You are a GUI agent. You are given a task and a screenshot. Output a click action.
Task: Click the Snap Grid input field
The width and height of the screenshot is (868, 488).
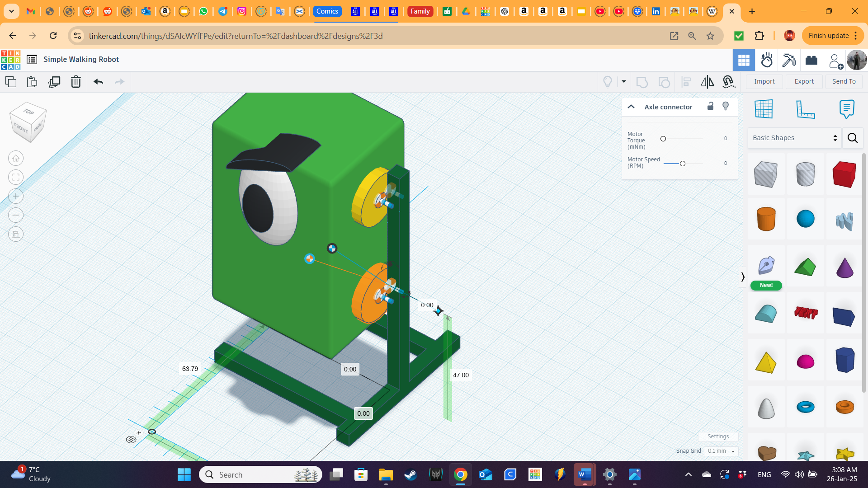718,450
